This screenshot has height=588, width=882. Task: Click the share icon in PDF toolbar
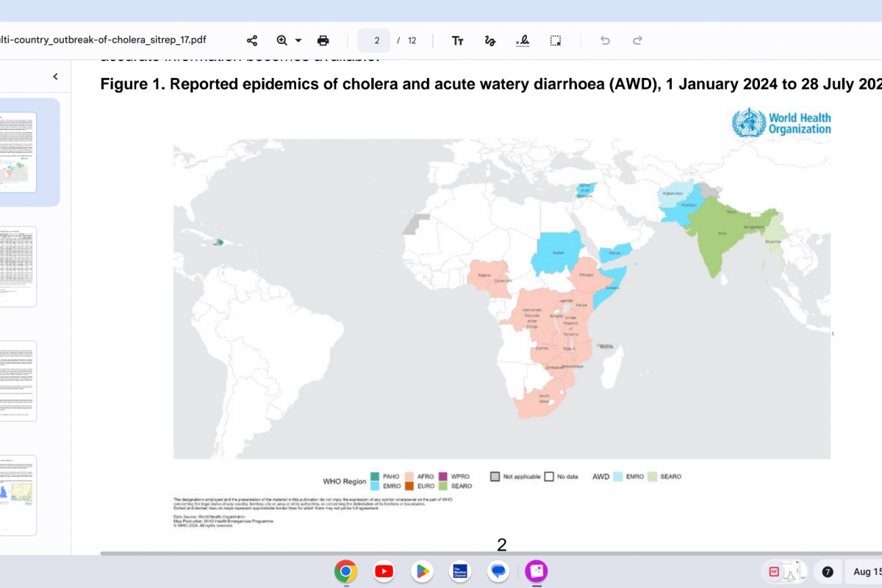[x=252, y=40]
